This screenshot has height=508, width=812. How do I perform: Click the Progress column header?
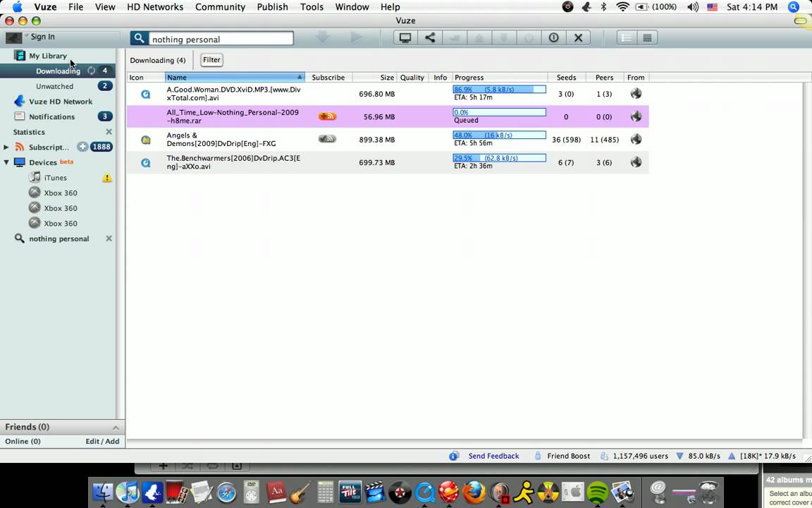click(500, 77)
